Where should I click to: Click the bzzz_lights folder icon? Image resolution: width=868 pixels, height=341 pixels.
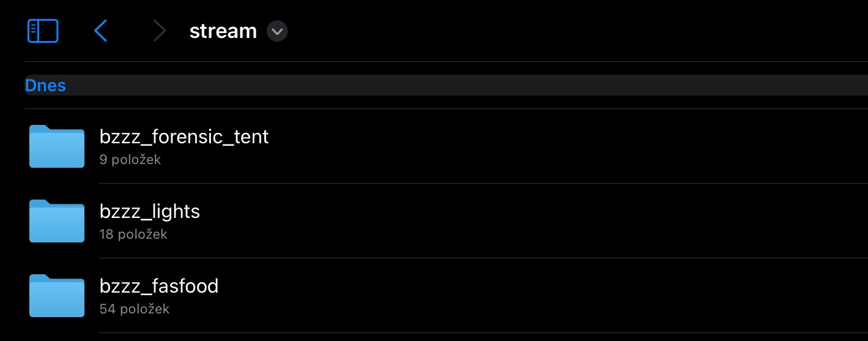57,221
